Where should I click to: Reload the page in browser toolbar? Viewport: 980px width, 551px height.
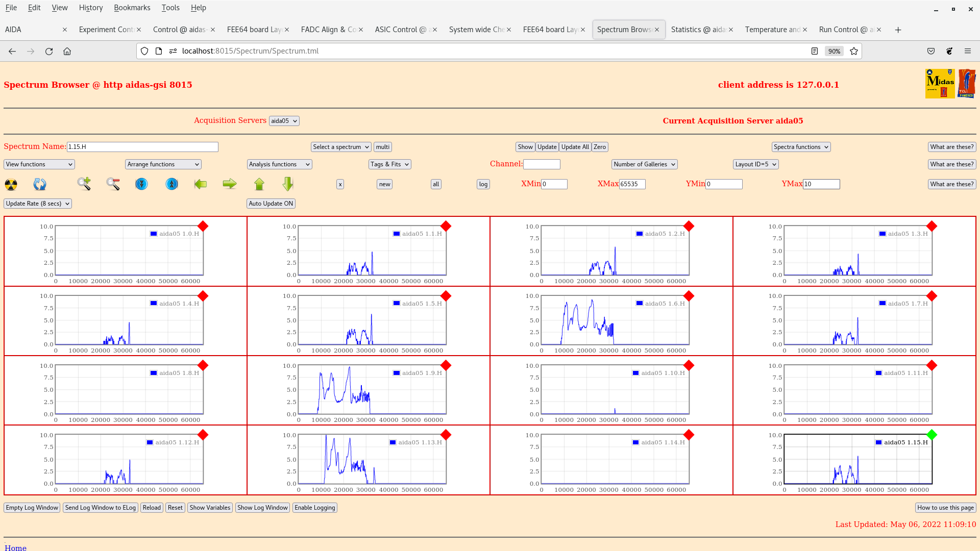click(49, 51)
